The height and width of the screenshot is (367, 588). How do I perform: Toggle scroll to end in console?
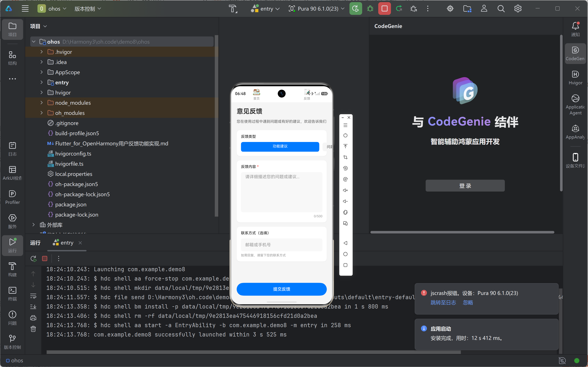[x=33, y=307]
